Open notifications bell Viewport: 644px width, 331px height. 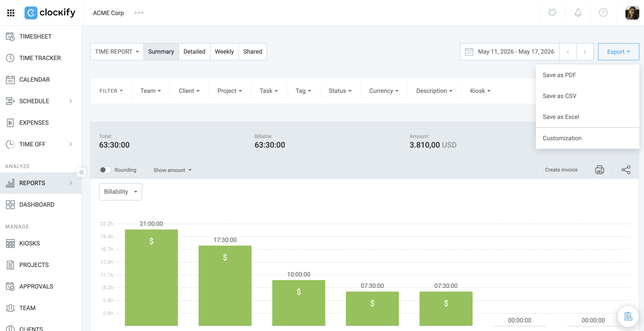point(578,13)
